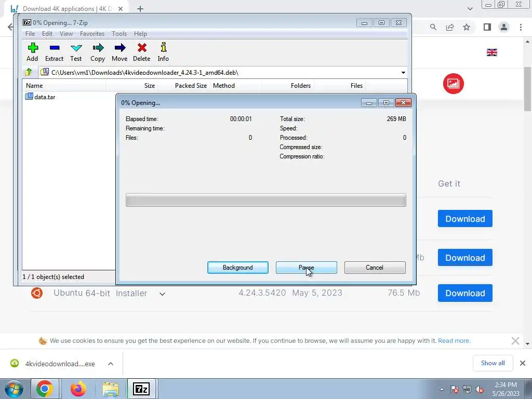Click the red image gallery icon

pyautogui.click(x=453, y=84)
